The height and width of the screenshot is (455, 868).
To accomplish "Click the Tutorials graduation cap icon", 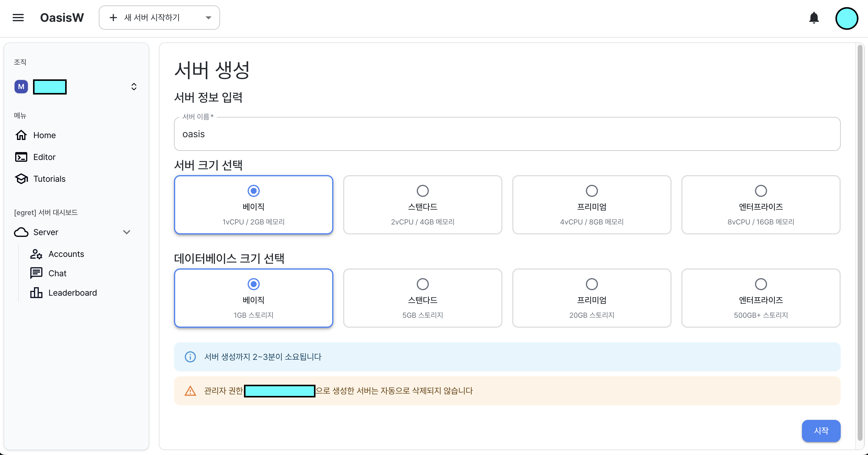I will pos(21,179).
